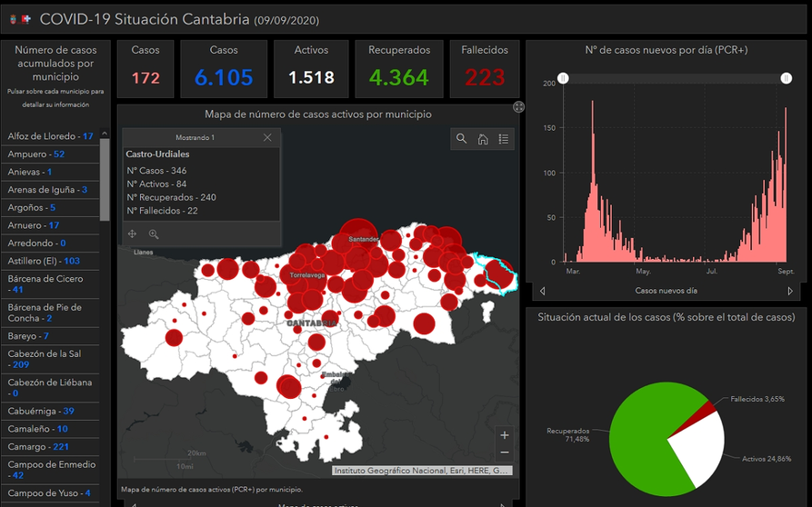Select Campoo de Yuso - 4
This screenshot has height=507, width=812.
click(50, 493)
